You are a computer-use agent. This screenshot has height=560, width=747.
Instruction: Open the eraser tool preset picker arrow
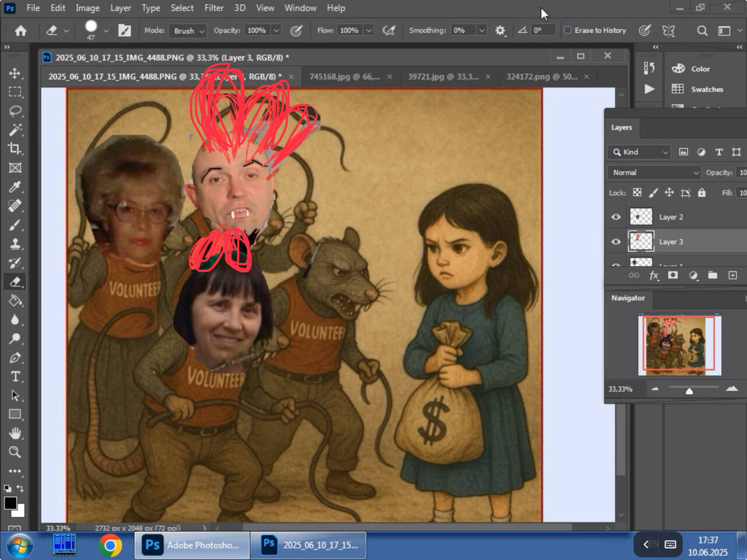tap(66, 30)
